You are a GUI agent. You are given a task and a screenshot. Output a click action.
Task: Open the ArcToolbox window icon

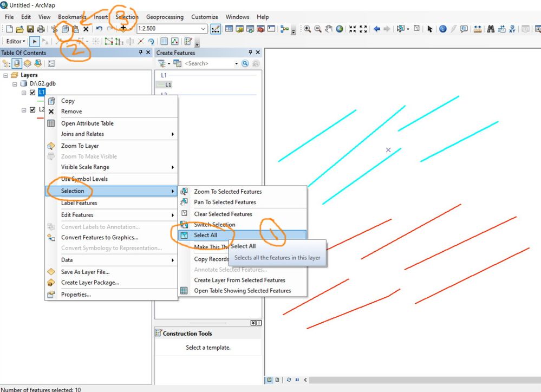(260, 29)
